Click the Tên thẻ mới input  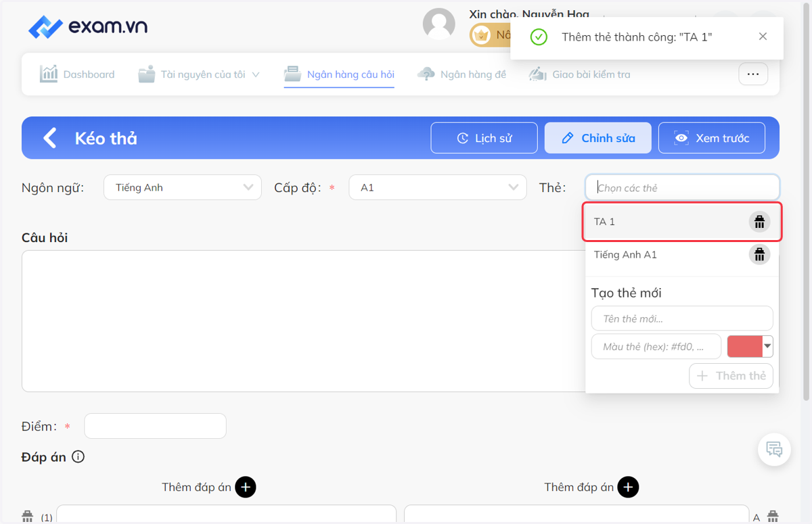682,318
